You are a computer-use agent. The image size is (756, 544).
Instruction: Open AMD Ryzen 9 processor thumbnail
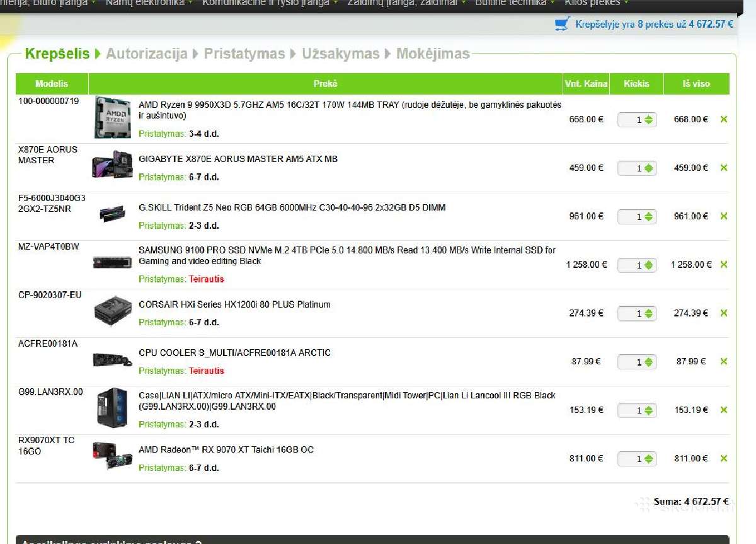click(x=113, y=117)
